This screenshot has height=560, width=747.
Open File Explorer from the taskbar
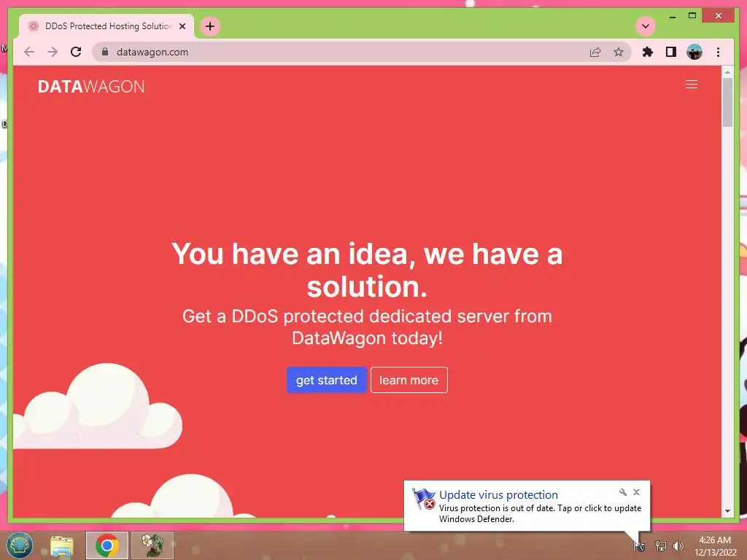pos(62,545)
